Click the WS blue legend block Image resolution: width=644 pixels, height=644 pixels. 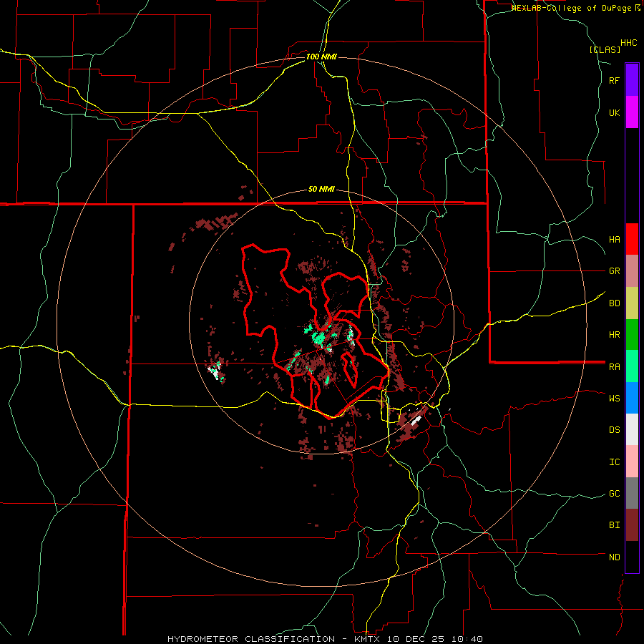(632, 398)
